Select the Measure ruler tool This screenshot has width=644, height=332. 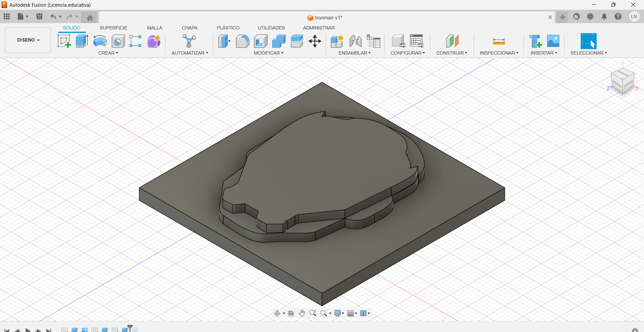[x=499, y=41]
